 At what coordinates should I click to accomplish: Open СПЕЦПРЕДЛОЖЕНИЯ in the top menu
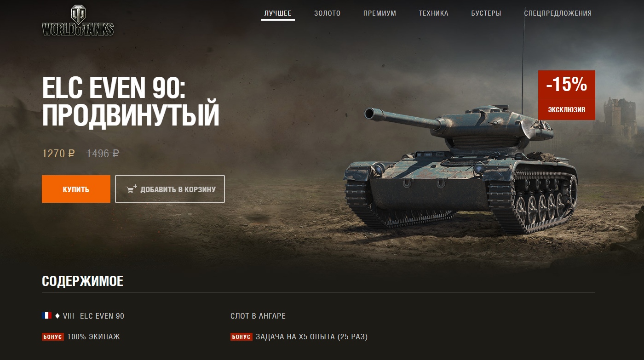tap(558, 13)
